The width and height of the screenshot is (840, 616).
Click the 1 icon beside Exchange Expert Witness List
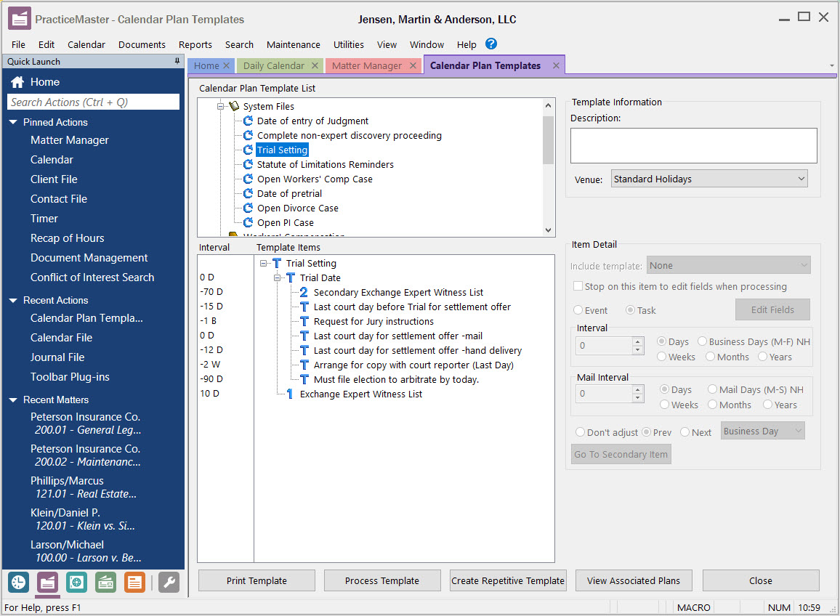[290, 394]
